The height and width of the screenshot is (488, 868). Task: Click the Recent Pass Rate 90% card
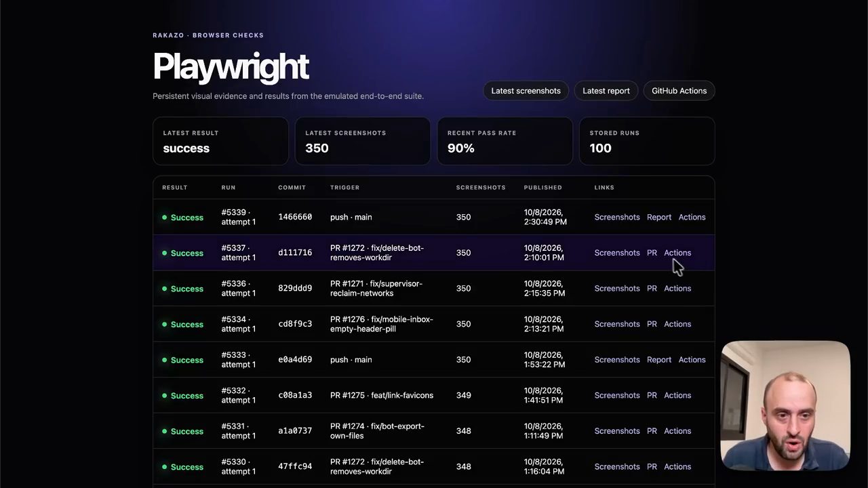(505, 141)
